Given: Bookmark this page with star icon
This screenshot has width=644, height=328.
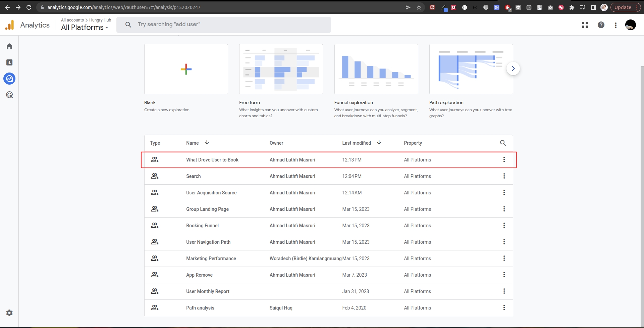Looking at the screenshot, I should tap(419, 7).
